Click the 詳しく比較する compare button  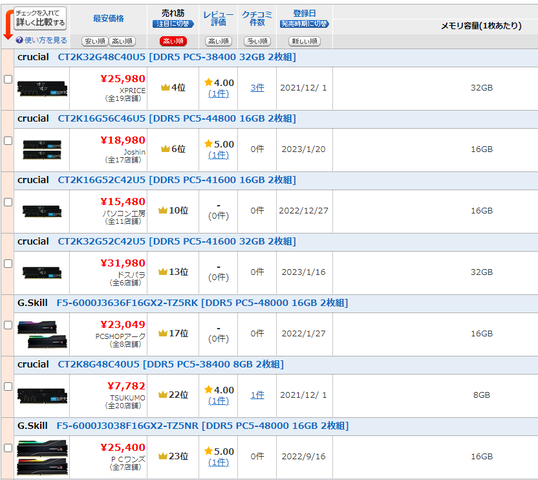(x=40, y=19)
